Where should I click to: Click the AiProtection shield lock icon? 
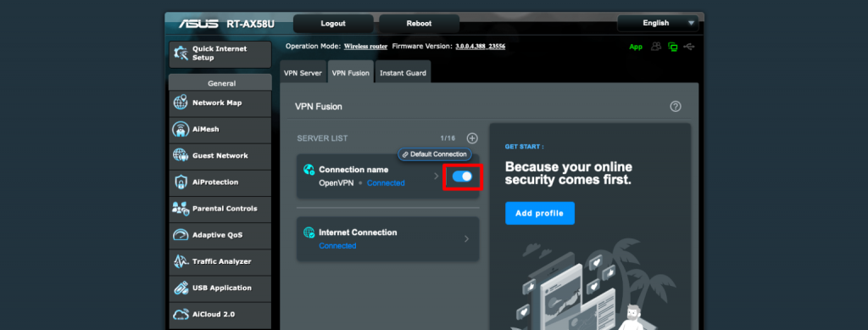tap(181, 182)
